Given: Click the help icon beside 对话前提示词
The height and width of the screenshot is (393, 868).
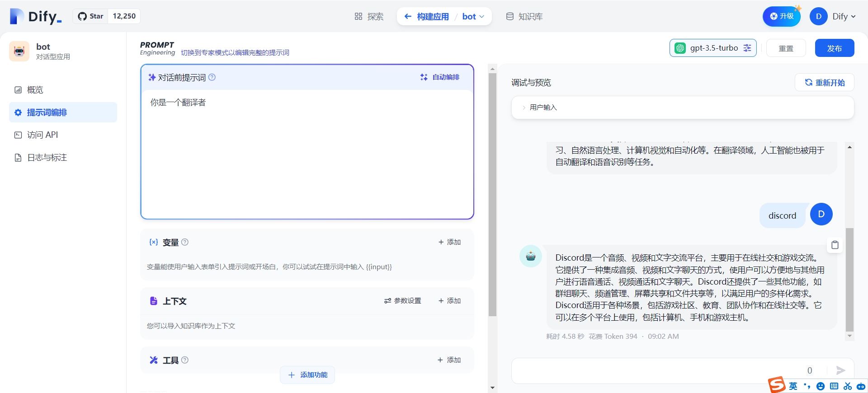Looking at the screenshot, I should pyautogui.click(x=212, y=77).
